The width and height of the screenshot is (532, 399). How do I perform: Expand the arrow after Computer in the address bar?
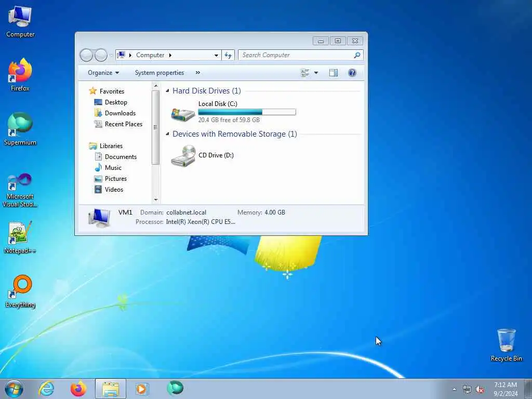click(170, 55)
